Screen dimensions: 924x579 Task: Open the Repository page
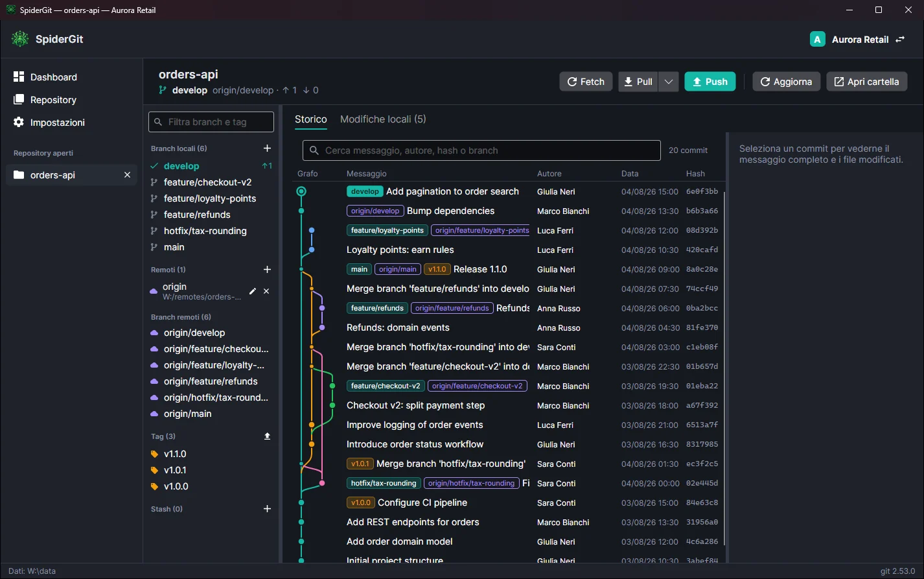[71, 100]
